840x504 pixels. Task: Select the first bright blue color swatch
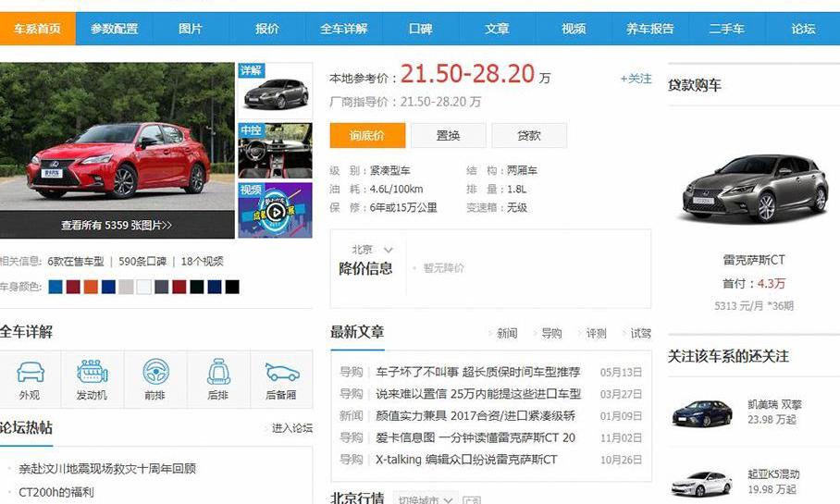(x=56, y=287)
